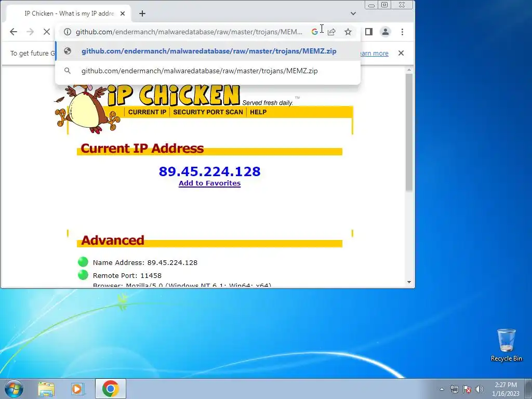Click the Google search icon in the omnibox
532x399 pixels.
coord(314,32)
